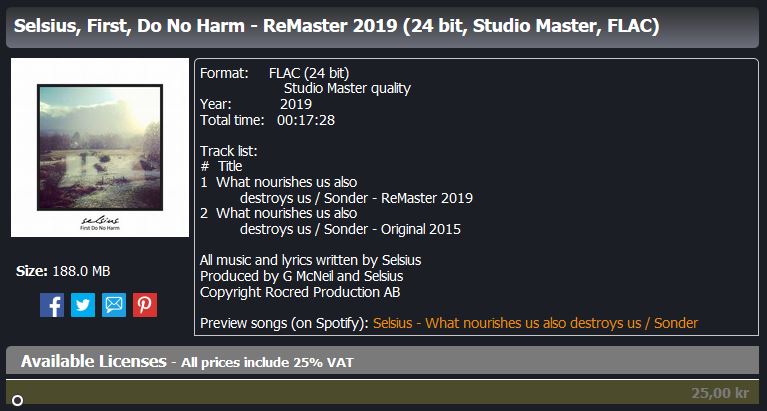This screenshot has height=411, width=767.
Task: Open the First Do No Harm album cover
Action: [x=100, y=148]
